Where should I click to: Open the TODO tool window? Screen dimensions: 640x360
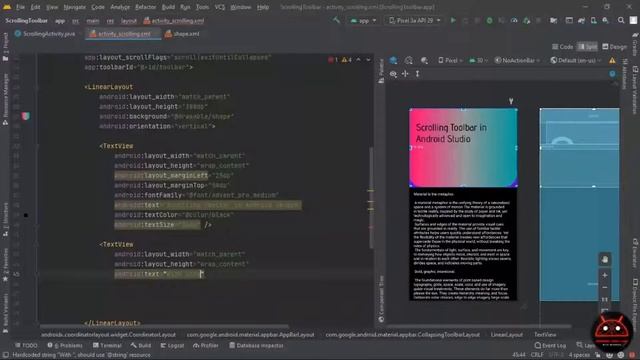click(x=26, y=345)
